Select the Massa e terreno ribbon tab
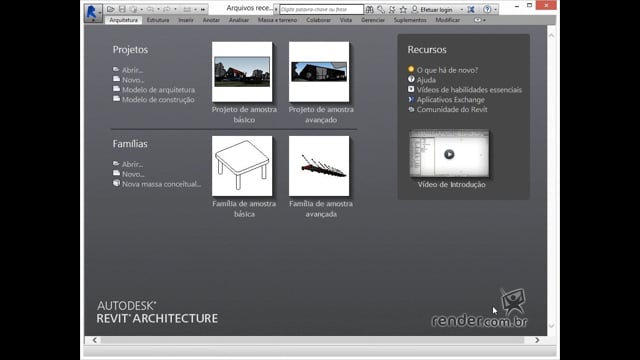 (278, 20)
